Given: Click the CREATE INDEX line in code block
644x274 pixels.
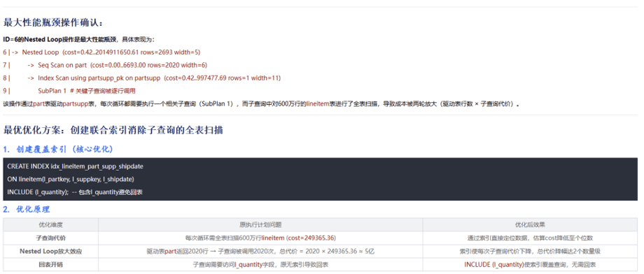Looking at the screenshot, I should tap(75, 166).
